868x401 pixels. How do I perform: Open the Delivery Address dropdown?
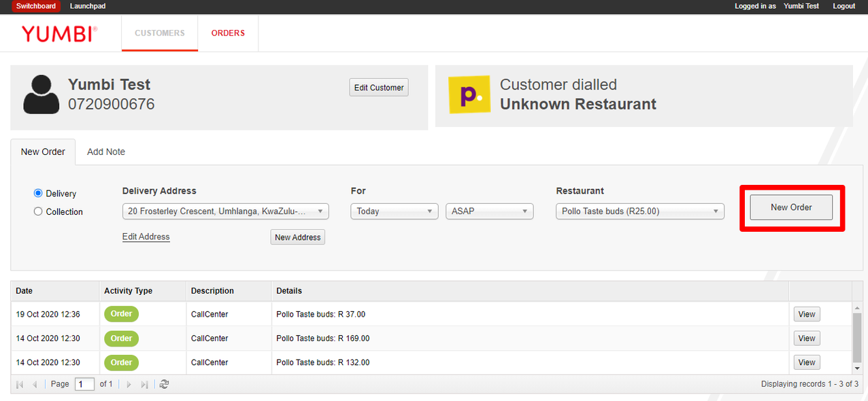(x=226, y=211)
